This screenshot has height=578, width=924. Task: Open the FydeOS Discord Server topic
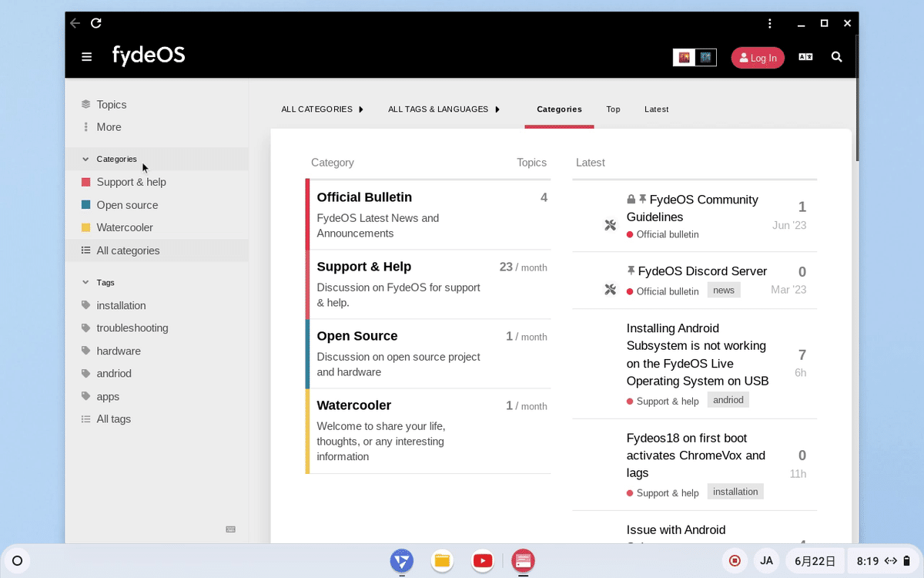(x=701, y=271)
